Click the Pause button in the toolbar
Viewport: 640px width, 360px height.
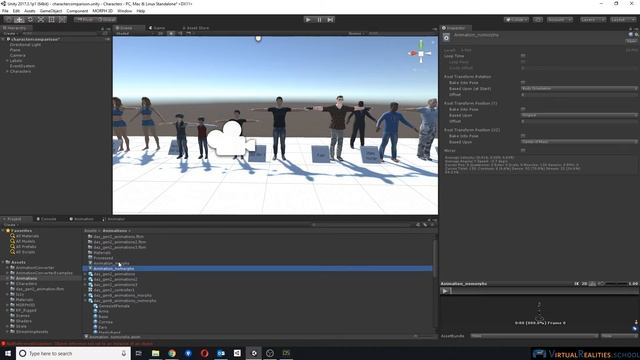pyautogui.click(x=319, y=20)
